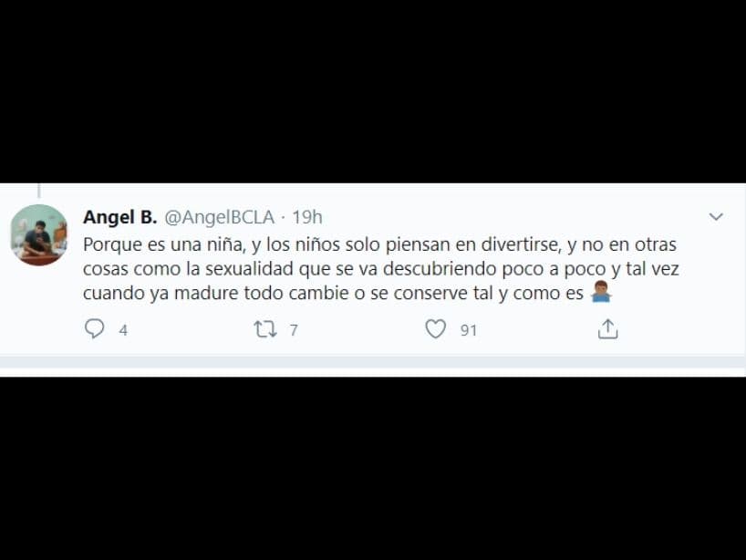Click the gray separator bar below tweet
Screen dimensions: 746x560
(x=373, y=361)
